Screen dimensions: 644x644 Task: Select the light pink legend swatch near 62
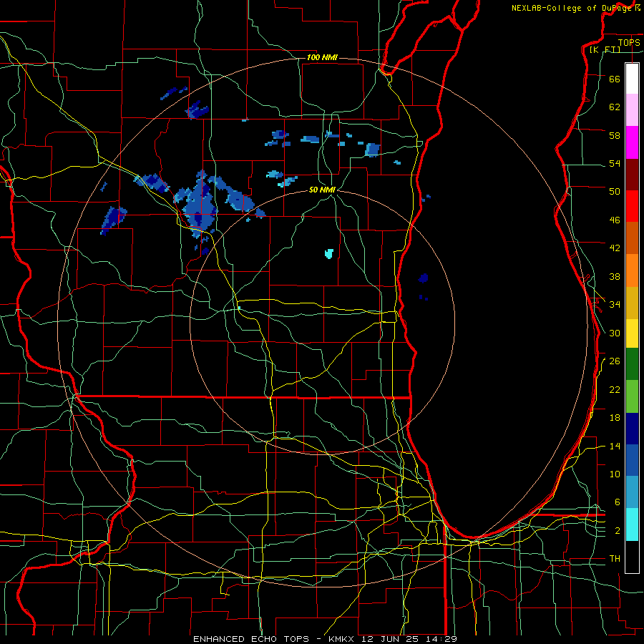tap(632, 110)
